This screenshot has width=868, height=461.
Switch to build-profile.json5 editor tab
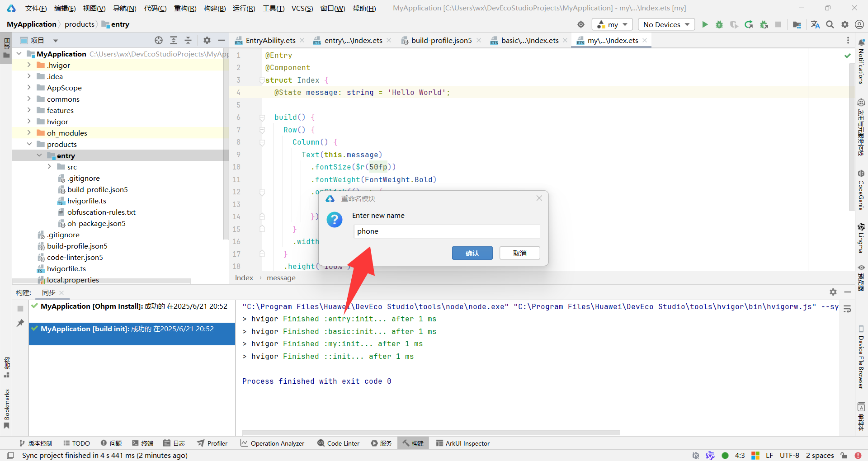(x=441, y=40)
